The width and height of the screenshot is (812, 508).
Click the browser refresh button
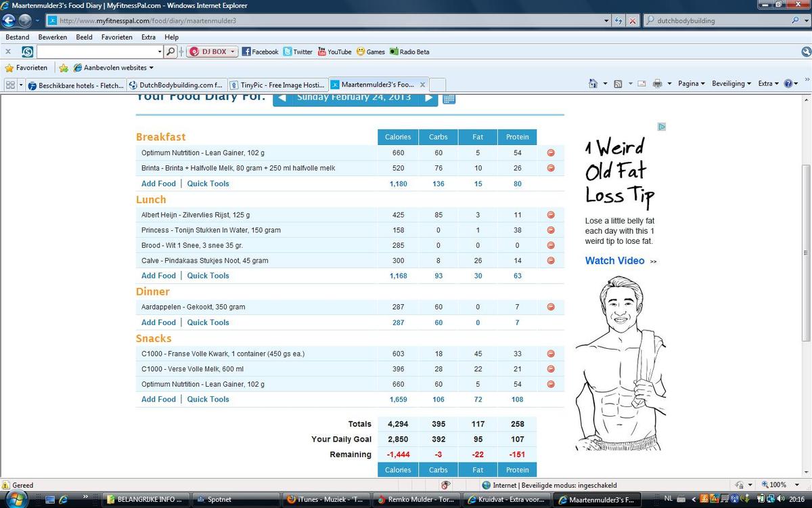click(x=618, y=21)
